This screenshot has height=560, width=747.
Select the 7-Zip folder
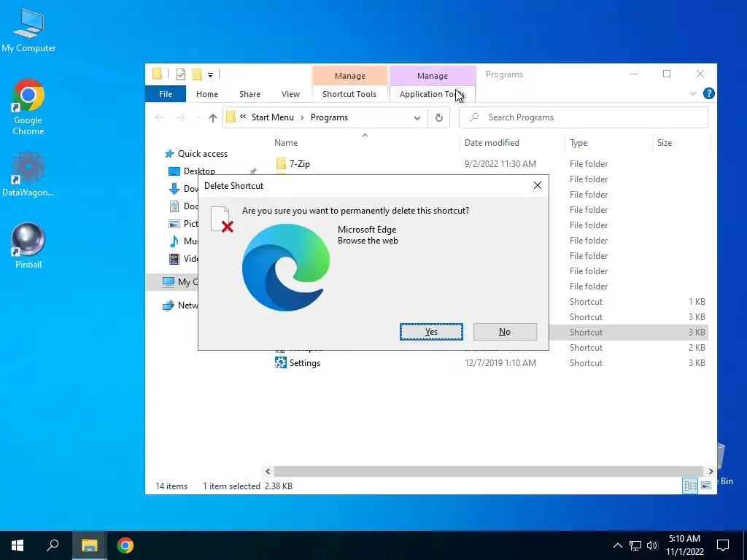300,164
